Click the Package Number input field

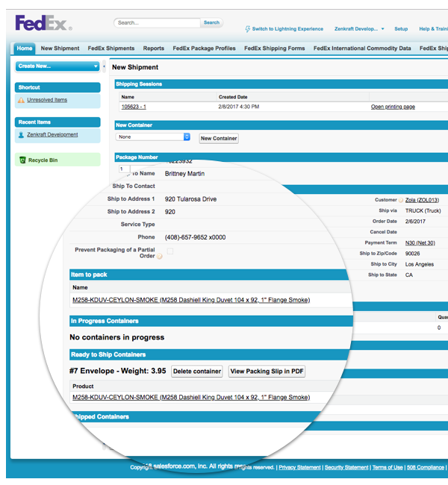point(125,169)
